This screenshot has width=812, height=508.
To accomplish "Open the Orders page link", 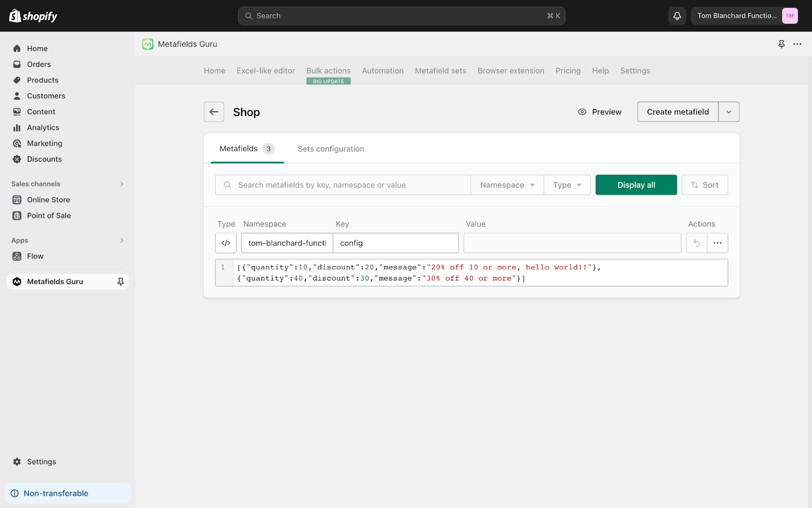I will click(39, 64).
